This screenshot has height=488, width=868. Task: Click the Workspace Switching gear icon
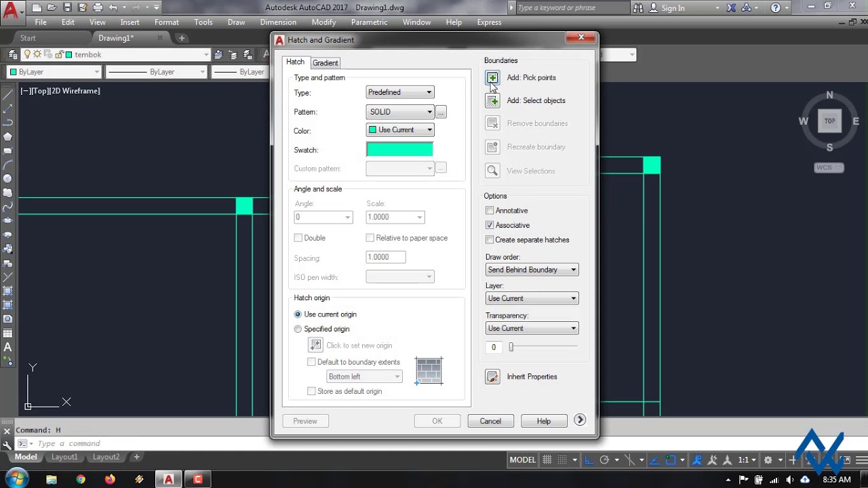(x=768, y=460)
